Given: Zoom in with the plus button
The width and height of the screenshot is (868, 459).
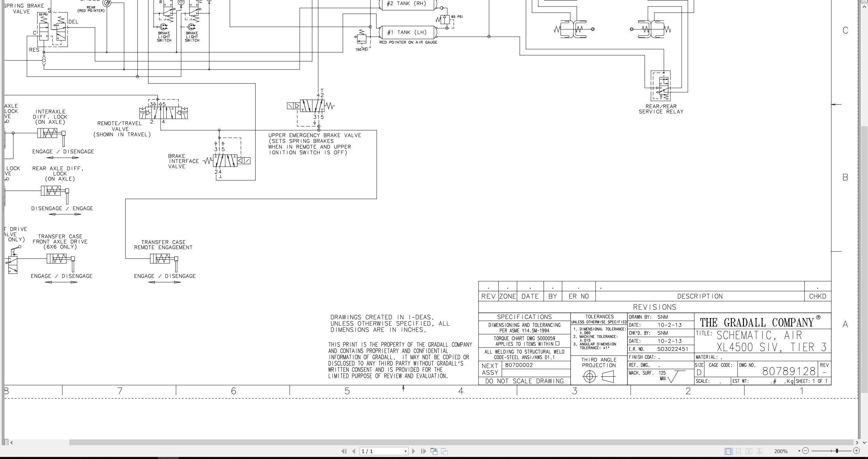Looking at the screenshot, I should point(857,451).
